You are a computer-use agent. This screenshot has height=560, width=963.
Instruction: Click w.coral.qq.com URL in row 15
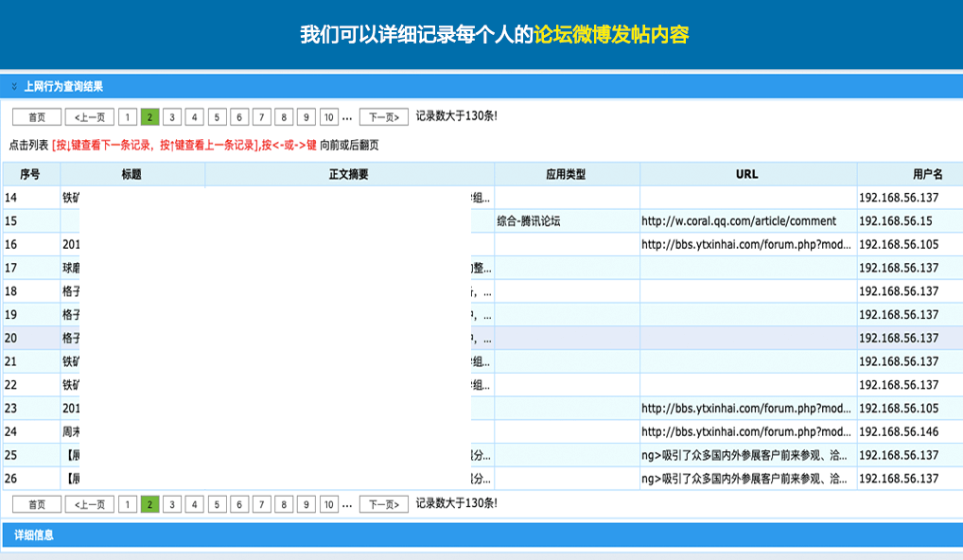739,221
